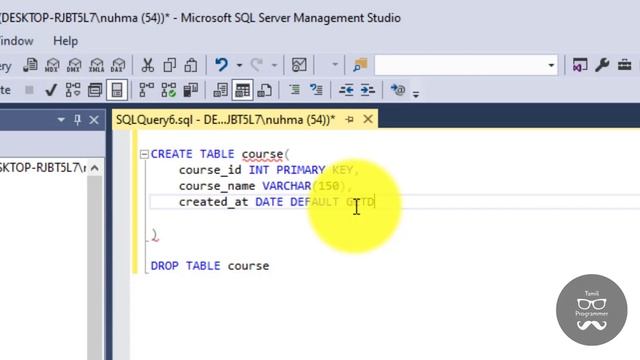
Task: Toggle IntelliSense enabled
Action: 117,90
